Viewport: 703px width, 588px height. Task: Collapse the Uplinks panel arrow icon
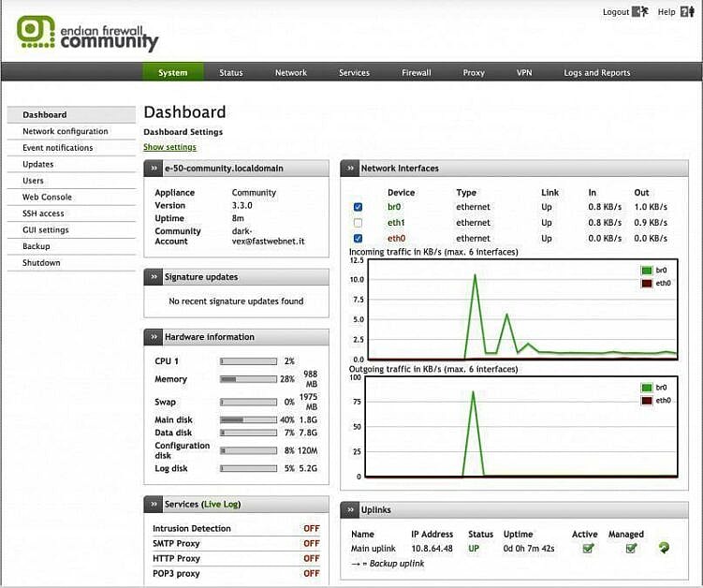pos(350,510)
